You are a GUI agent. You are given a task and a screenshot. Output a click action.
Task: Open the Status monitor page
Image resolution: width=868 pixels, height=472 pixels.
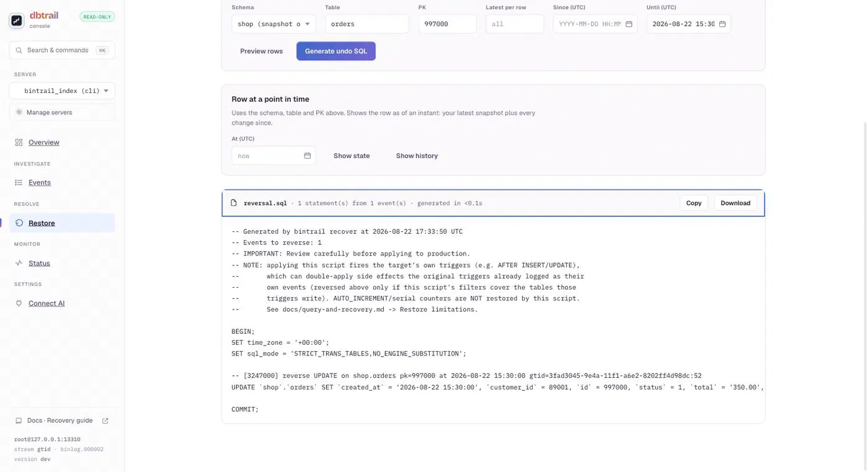pyautogui.click(x=39, y=263)
